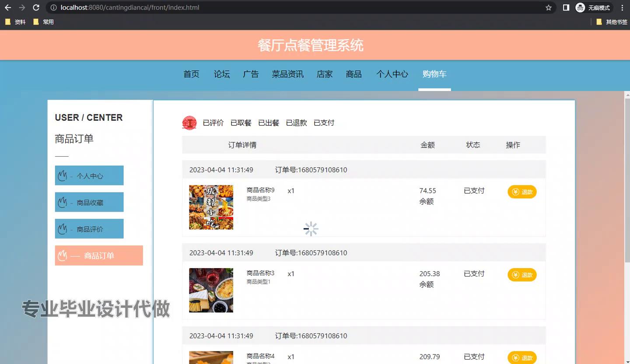Open the 论坛 navigation item

[x=222, y=74]
